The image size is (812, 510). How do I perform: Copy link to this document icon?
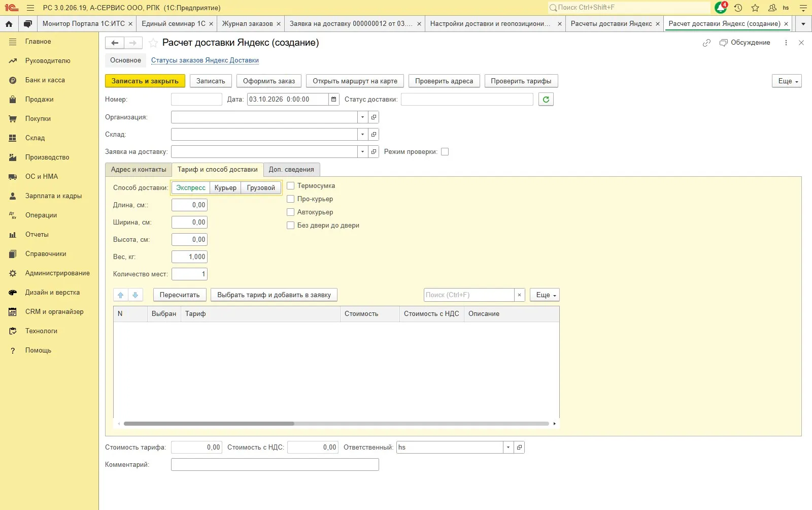pos(706,43)
